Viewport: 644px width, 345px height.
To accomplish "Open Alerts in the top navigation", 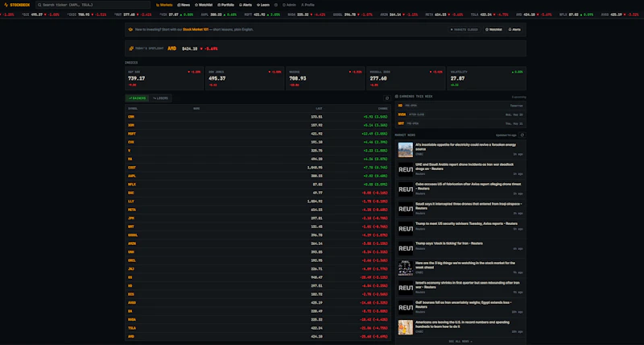I will click(246, 5).
